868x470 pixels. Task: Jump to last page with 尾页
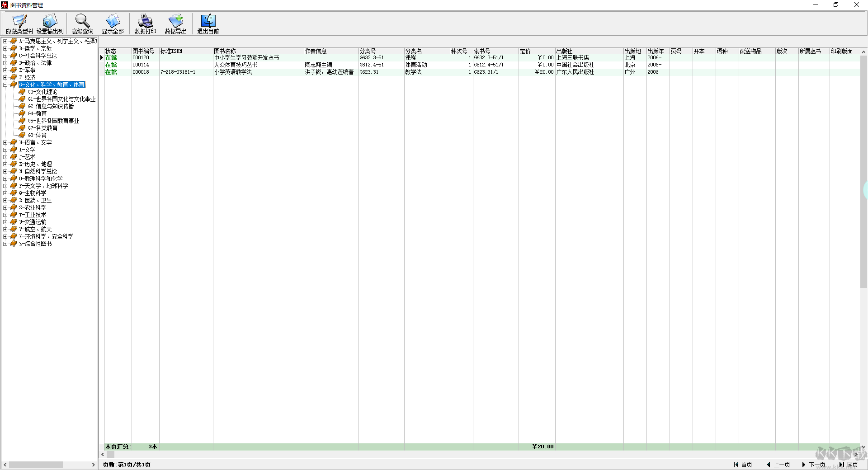pos(849,465)
